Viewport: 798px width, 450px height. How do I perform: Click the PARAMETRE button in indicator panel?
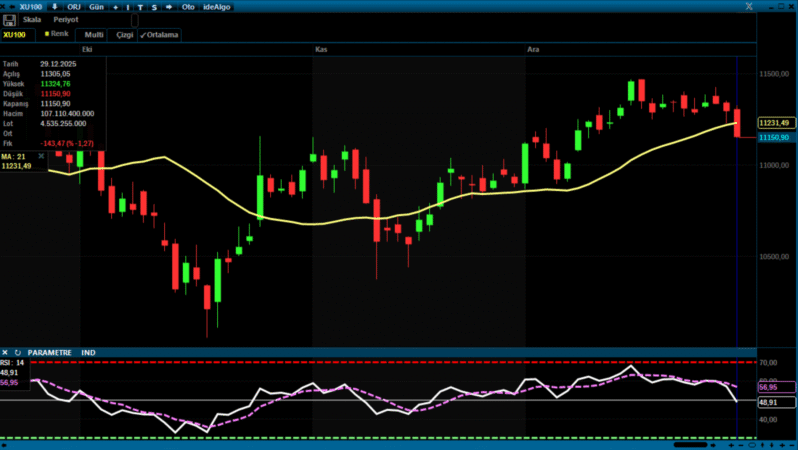coord(49,352)
